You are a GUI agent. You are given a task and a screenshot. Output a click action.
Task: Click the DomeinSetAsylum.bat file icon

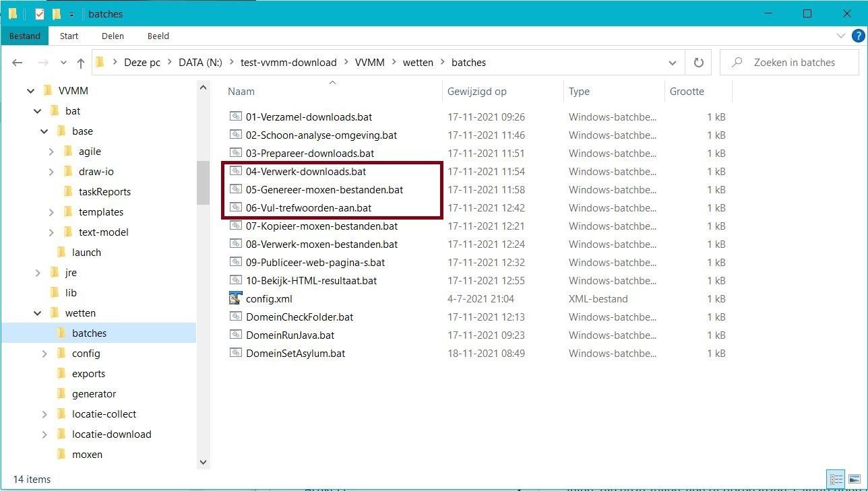[235, 353]
